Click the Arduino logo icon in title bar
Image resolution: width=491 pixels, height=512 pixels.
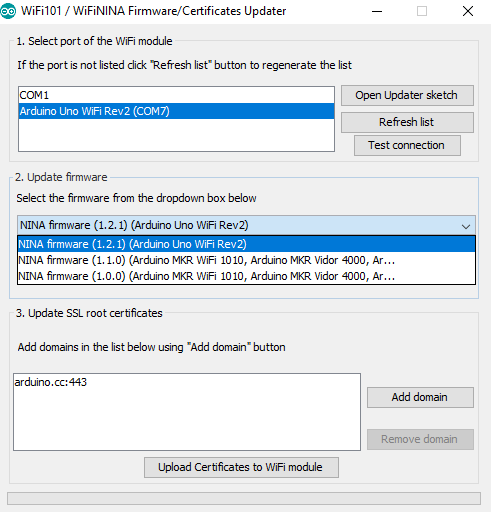pyautogui.click(x=8, y=11)
